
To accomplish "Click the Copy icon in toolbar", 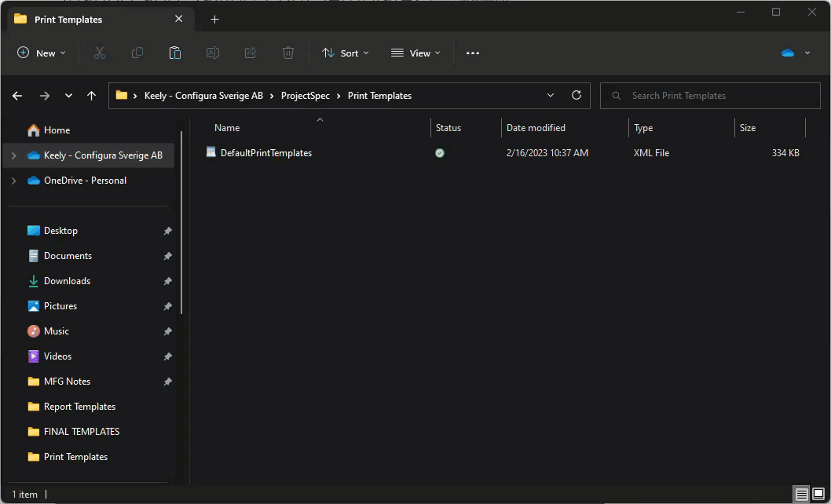I will (x=137, y=53).
